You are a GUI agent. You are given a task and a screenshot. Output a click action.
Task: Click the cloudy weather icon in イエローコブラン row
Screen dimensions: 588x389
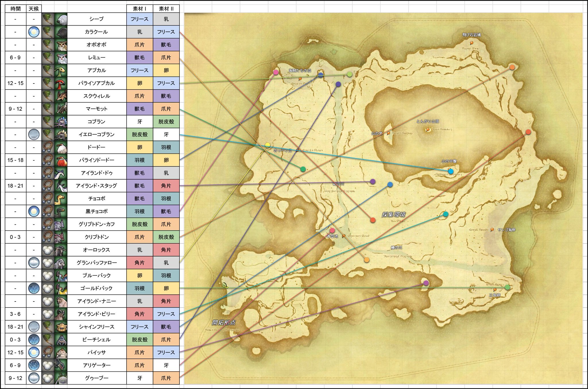point(34,135)
